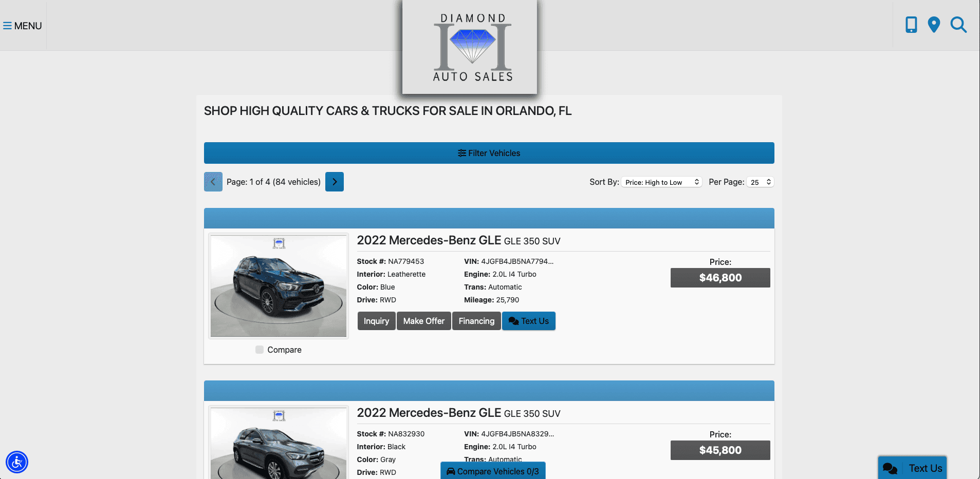The image size is (980, 479).
Task: Open the Sort By dropdown
Action: [661, 182]
